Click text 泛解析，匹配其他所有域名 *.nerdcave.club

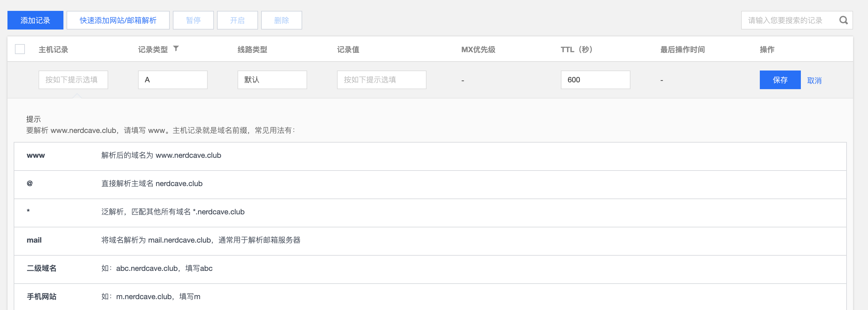173,212
